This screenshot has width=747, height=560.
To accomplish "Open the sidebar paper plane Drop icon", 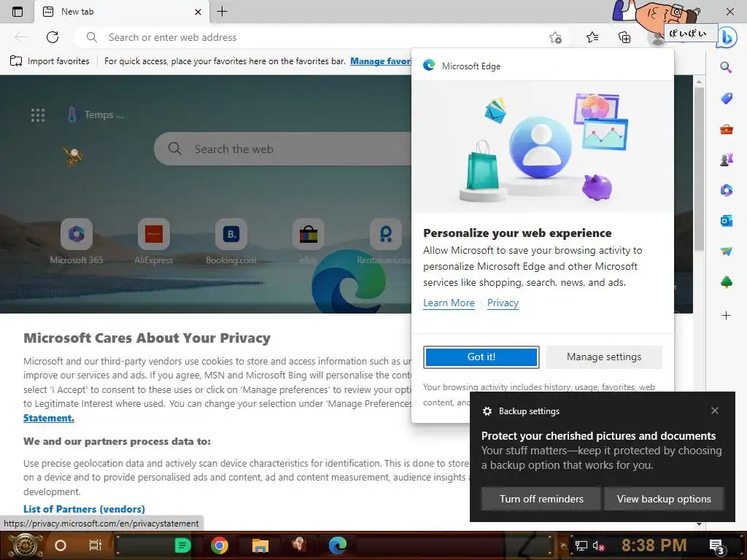I will tap(726, 252).
